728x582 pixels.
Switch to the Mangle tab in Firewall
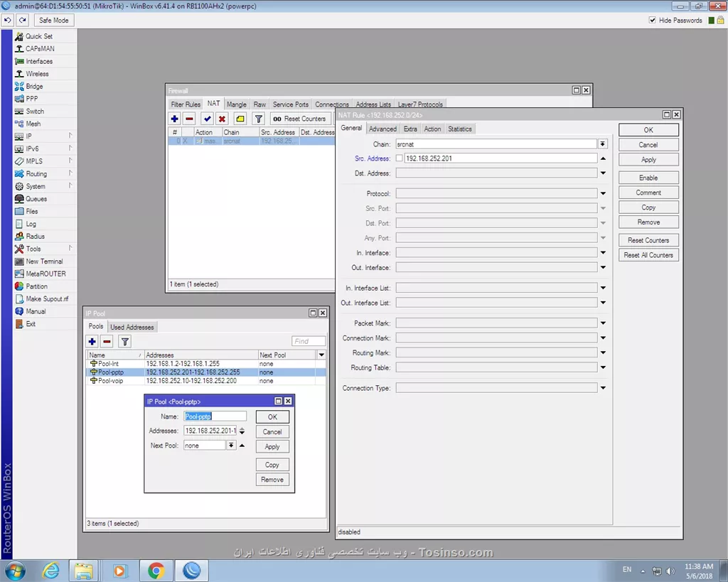pos(236,104)
